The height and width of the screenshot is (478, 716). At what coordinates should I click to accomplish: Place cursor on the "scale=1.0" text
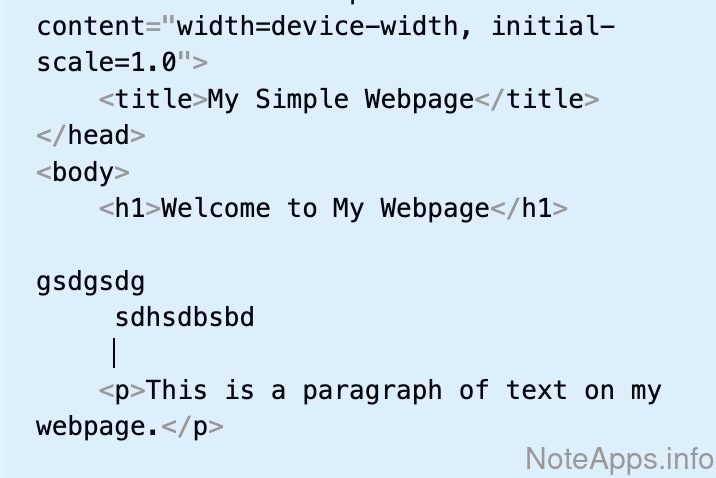(x=106, y=62)
